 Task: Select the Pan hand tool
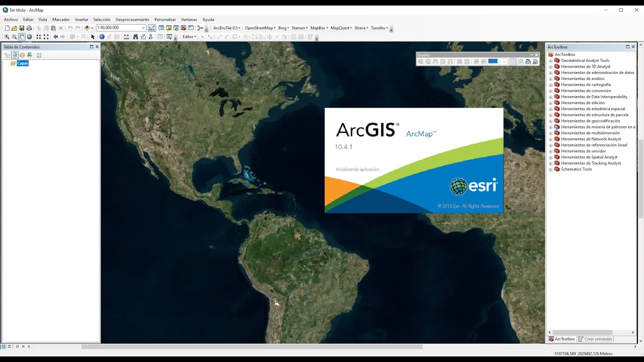click(x=22, y=37)
